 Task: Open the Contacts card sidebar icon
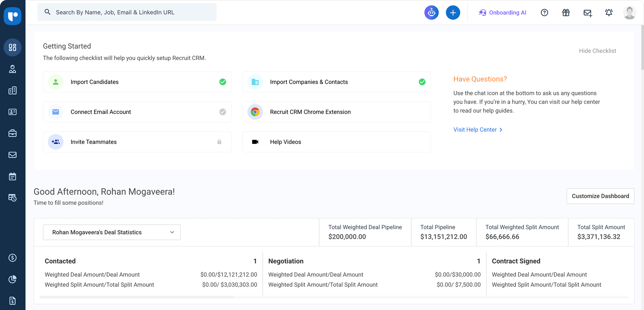click(12, 112)
